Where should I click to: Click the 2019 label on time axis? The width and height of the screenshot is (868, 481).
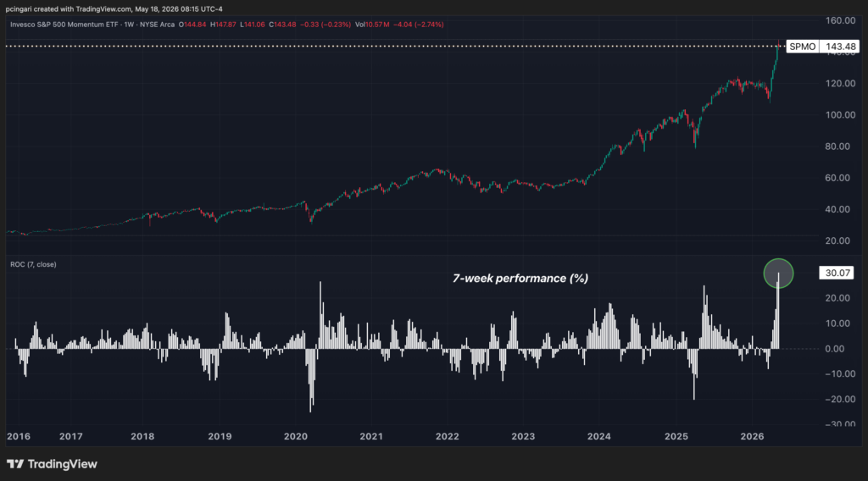[220, 437]
